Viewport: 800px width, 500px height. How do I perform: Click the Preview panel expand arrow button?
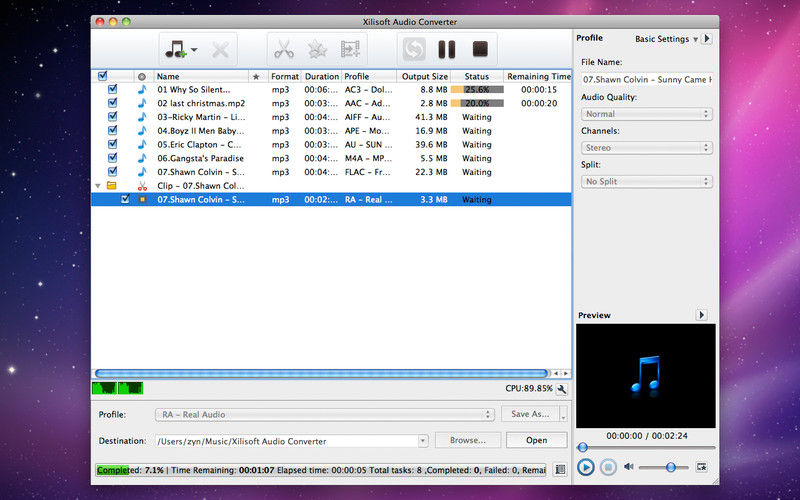click(702, 315)
